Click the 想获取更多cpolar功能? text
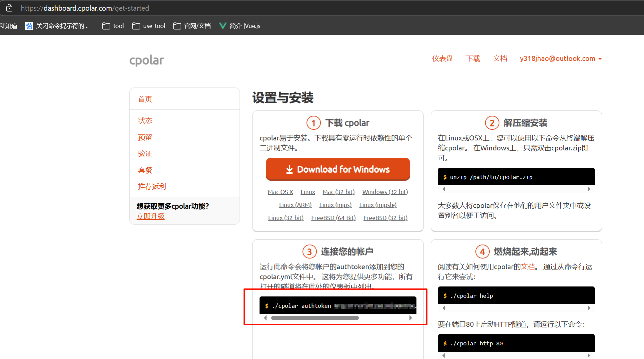The width and height of the screenshot is (644, 359). coord(173,206)
